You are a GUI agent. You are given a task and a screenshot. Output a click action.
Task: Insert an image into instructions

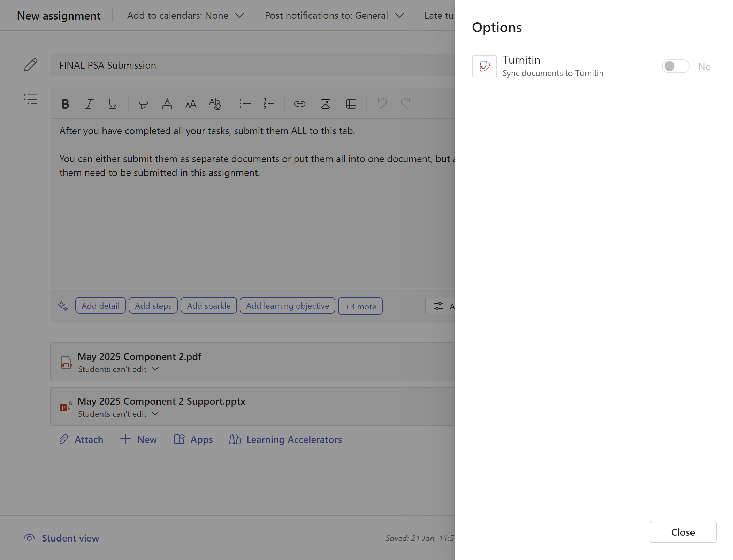point(325,104)
